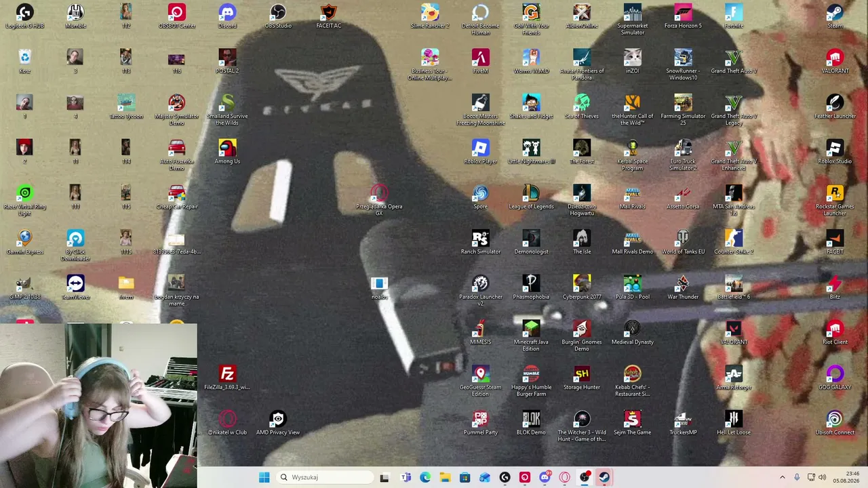This screenshot has width=868, height=488.
Task: Select Grand Theft Auto V Legacy
Action: click(x=734, y=110)
